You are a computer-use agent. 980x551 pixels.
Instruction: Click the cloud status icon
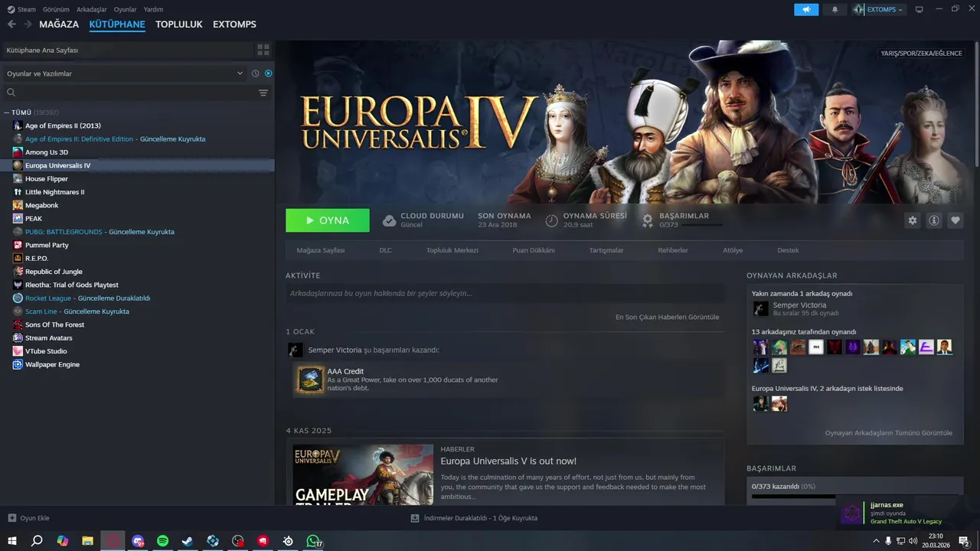pos(389,220)
